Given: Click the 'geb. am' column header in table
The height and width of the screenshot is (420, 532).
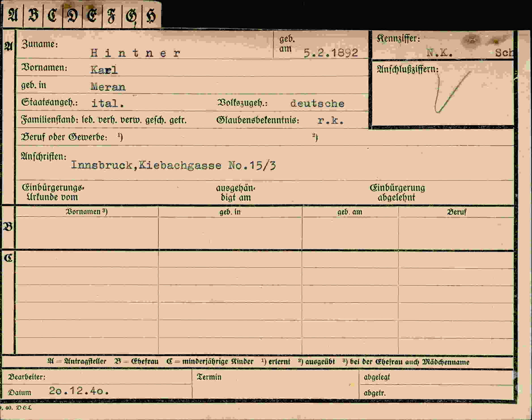Looking at the screenshot, I should pyautogui.click(x=350, y=212).
